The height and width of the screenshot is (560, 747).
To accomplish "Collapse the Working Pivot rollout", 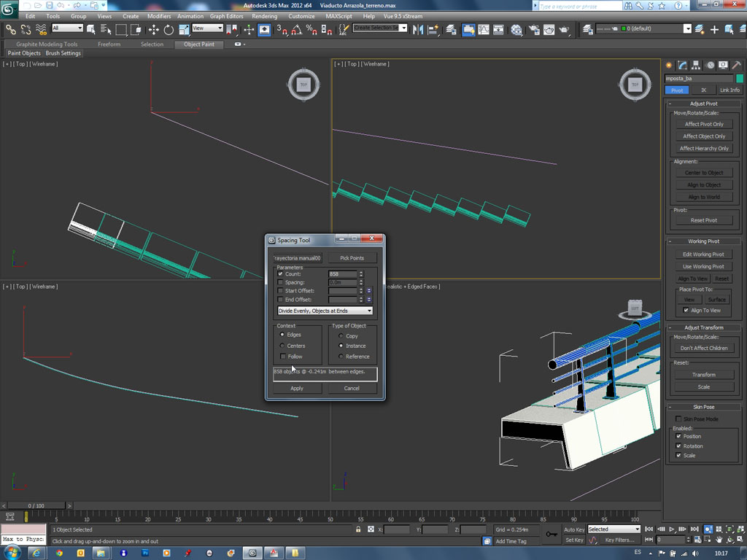I will 703,241.
